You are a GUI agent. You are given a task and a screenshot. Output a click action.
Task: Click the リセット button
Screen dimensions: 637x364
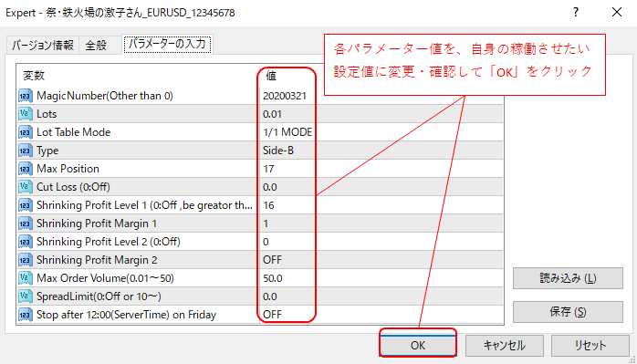(590, 346)
